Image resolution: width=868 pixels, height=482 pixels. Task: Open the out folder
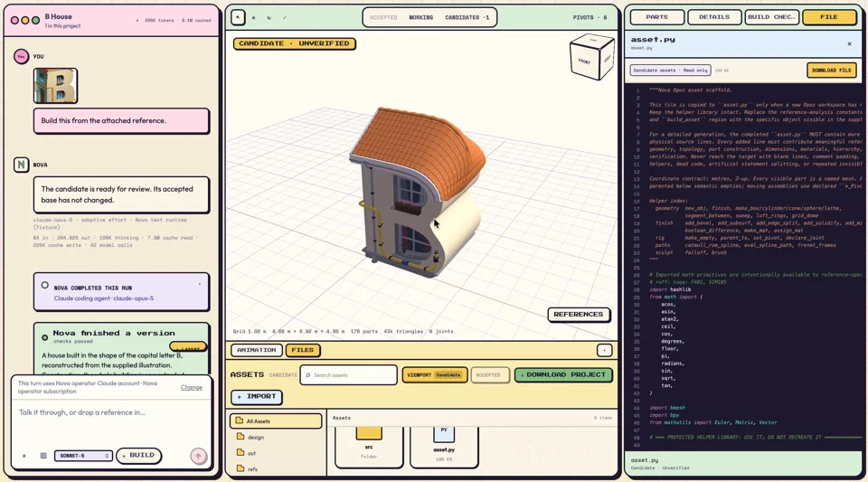[276, 453]
